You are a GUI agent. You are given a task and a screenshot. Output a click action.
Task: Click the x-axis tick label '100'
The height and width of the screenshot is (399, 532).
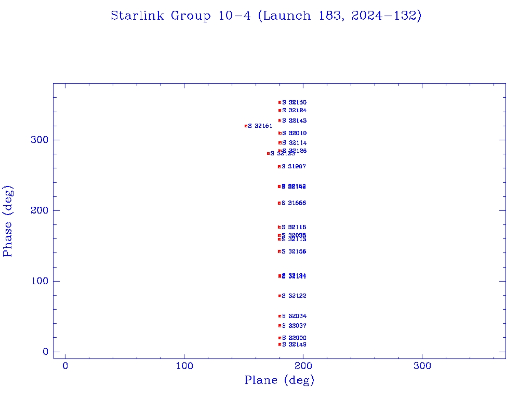pyautogui.click(x=184, y=366)
